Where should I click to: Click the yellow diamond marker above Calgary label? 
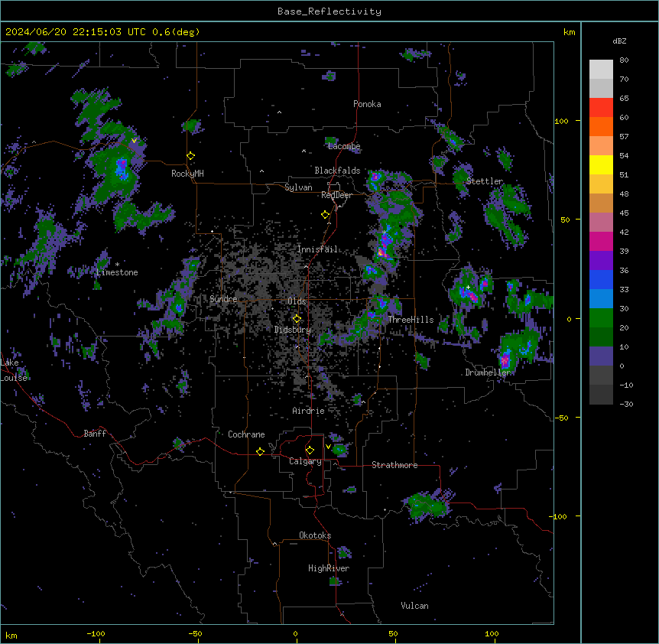tap(310, 450)
